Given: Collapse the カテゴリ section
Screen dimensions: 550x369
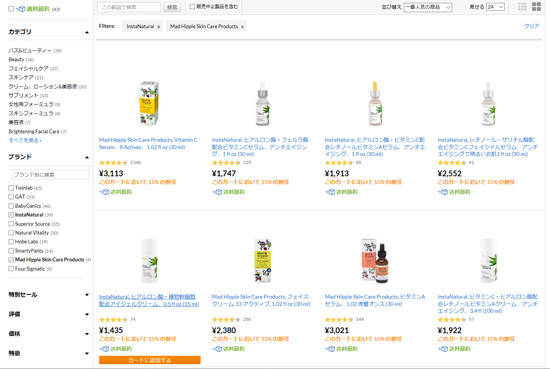Looking at the screenshot, I should 87,32.
